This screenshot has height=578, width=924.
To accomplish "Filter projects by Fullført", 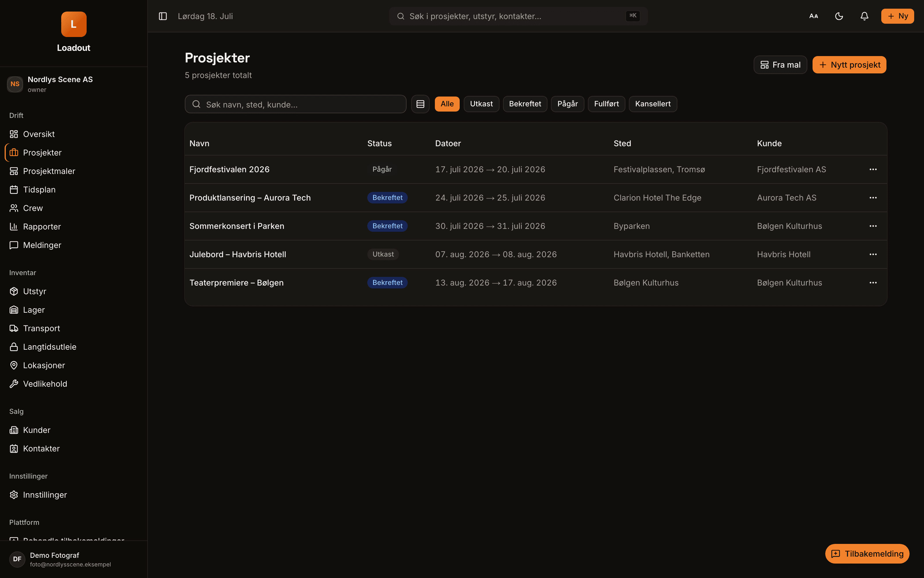I will click(606, 104).
